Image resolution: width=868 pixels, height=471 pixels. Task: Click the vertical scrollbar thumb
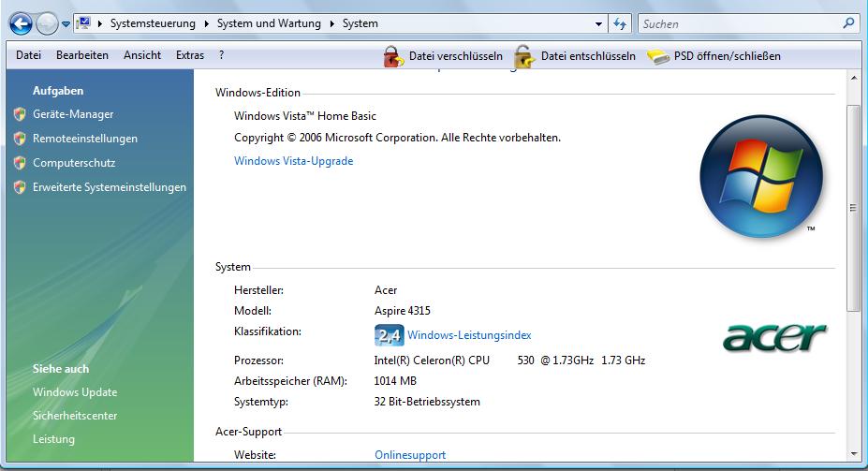(x=853, y=208)
